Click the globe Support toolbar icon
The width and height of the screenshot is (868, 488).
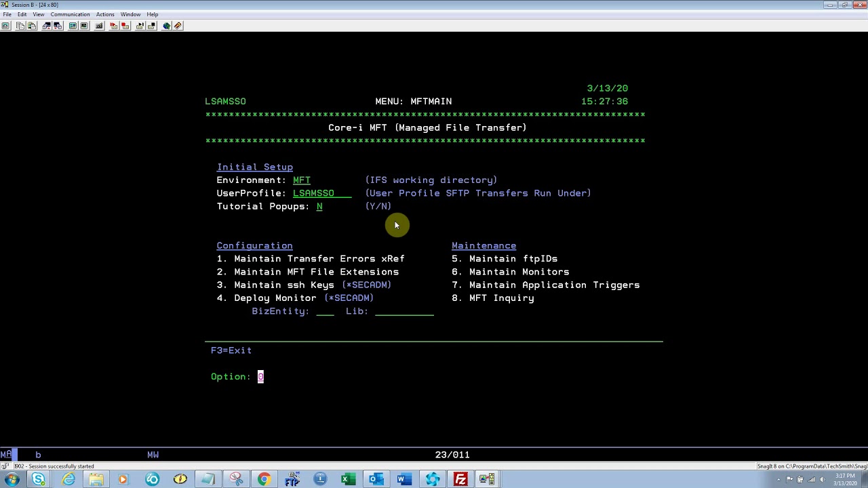[x=166, y=26]
